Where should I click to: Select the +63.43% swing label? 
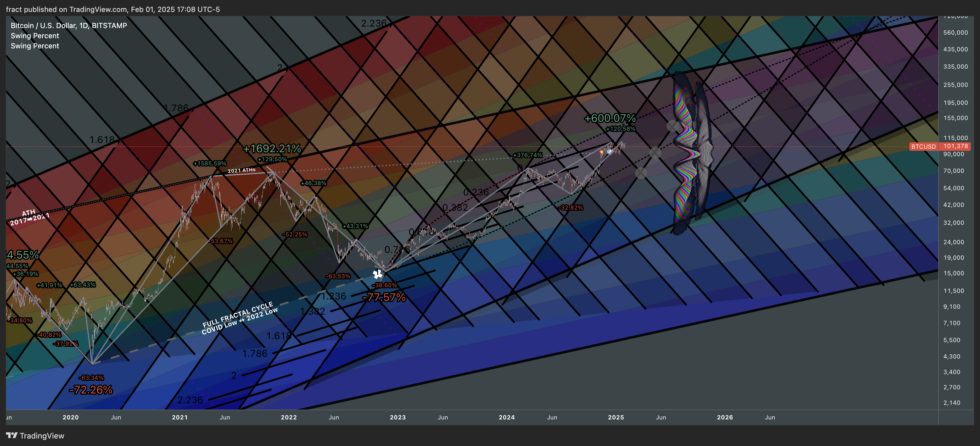83,285
